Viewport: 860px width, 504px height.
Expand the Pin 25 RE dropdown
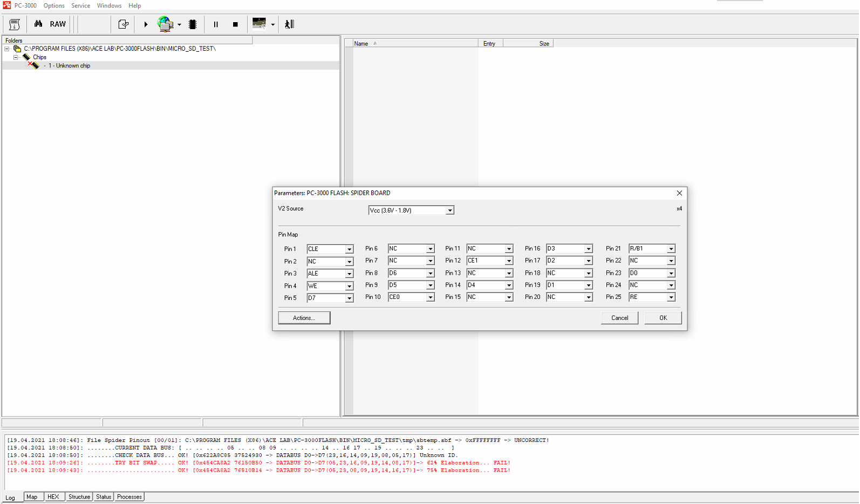[x=671, y=297]
